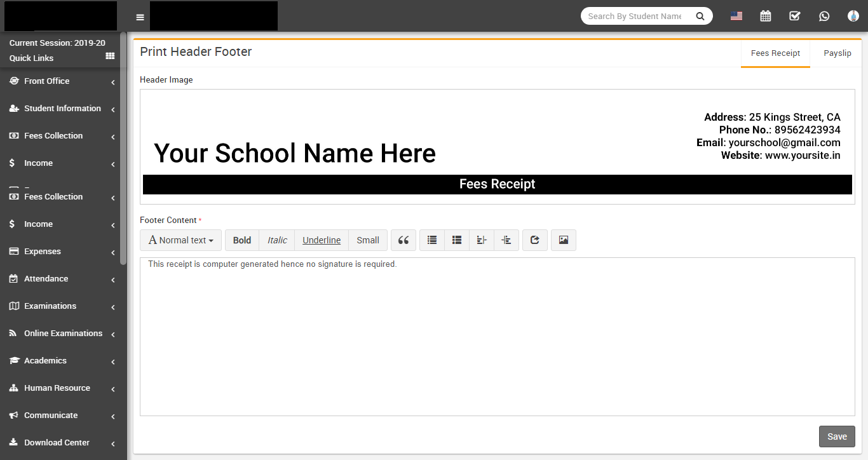Click the Search By Student Name field

[634, 17]
